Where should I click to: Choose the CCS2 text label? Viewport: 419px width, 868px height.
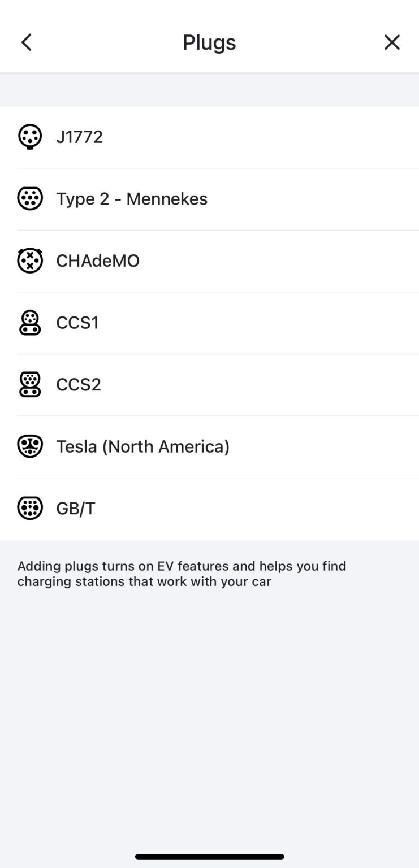coord(79,384)
